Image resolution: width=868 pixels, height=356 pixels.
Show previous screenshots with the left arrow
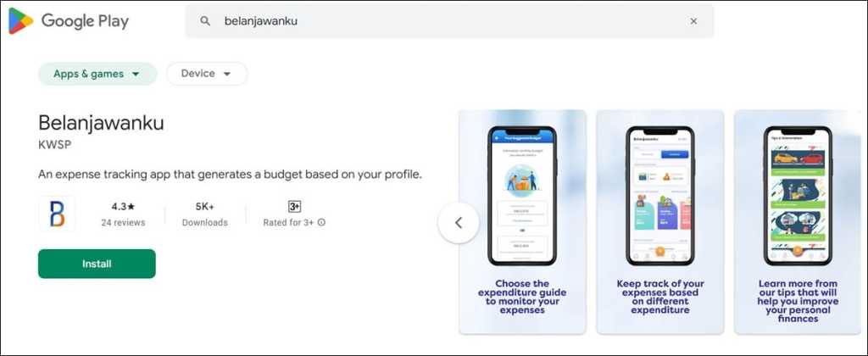pyautogui.click(x=459, y=223)
